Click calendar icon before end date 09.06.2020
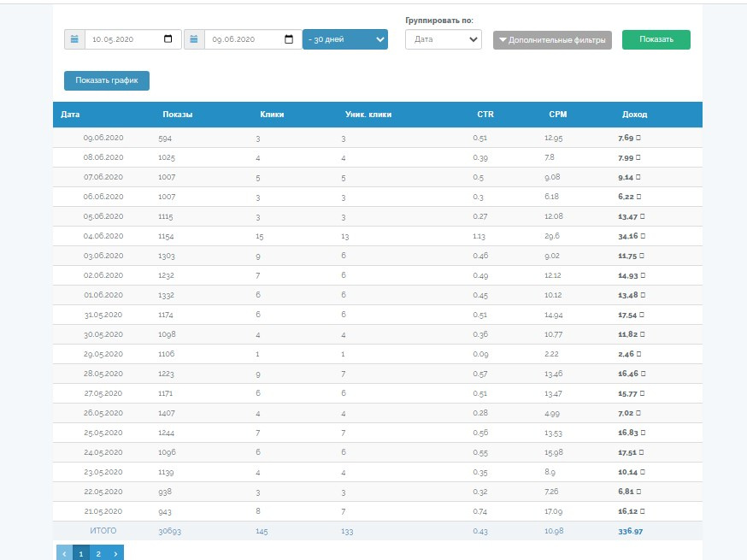This screenshot has width=747, height=560. click(x=195, y=39)
